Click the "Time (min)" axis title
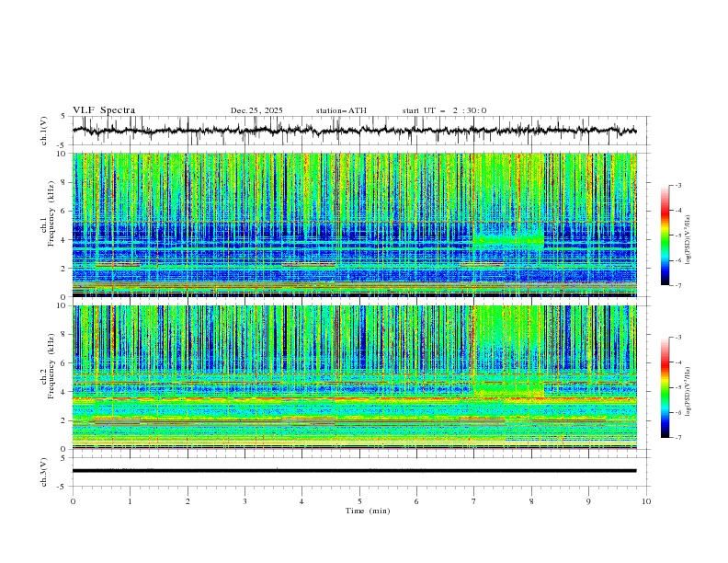Viewport: 728px width, 563px height. (368, 511)
